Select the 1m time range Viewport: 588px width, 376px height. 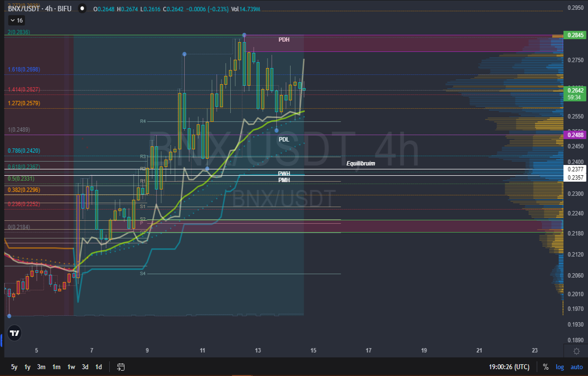pyautogui.click(x=56, y=367)
